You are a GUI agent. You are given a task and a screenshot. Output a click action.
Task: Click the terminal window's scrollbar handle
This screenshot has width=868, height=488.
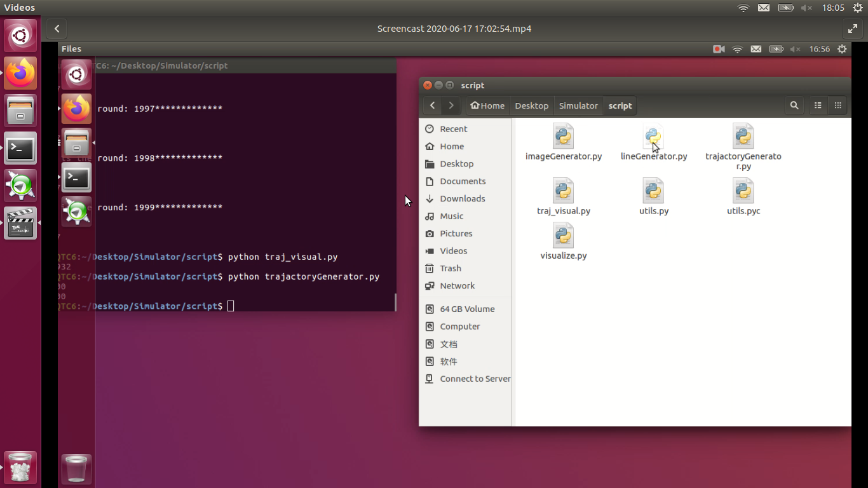pos(395,302)
